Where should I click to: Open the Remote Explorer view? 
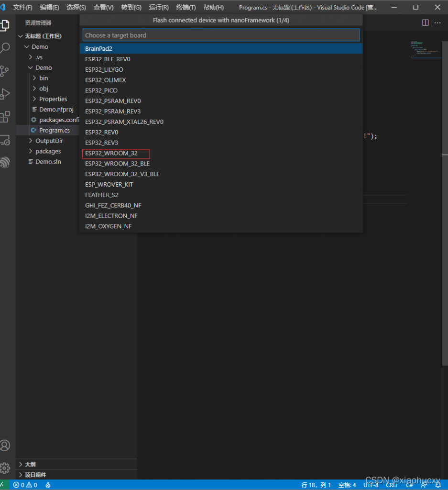point(5,140)
